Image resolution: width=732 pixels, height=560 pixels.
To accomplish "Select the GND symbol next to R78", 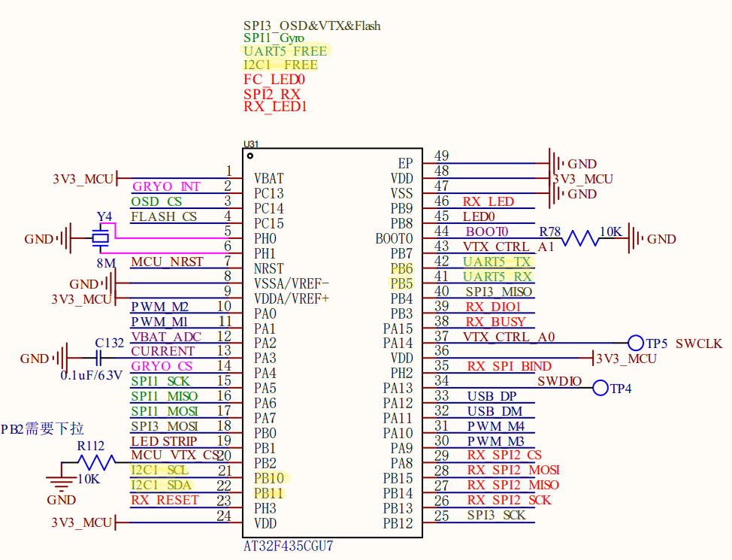I will pyautogui.click(x=637, y=239).
